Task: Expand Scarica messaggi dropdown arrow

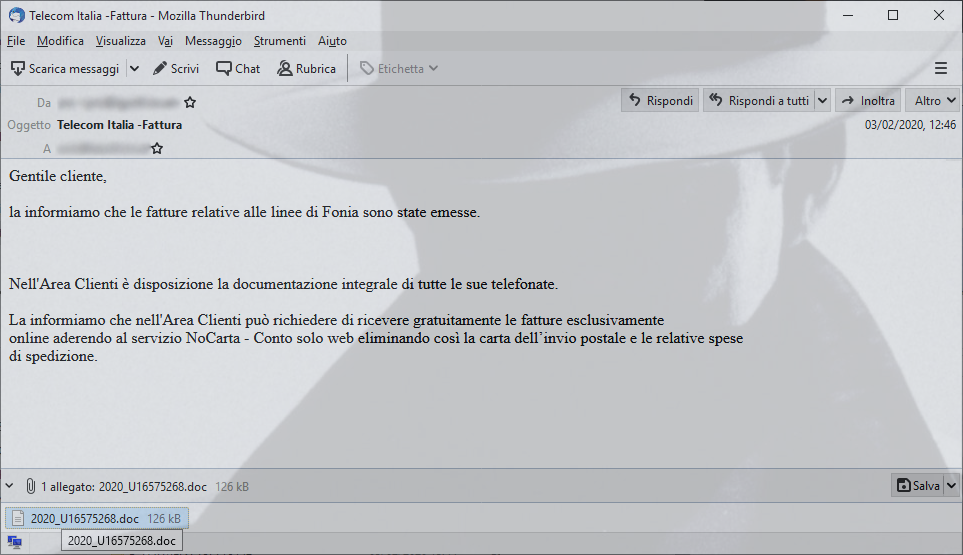Action: (x=135, y=69)
